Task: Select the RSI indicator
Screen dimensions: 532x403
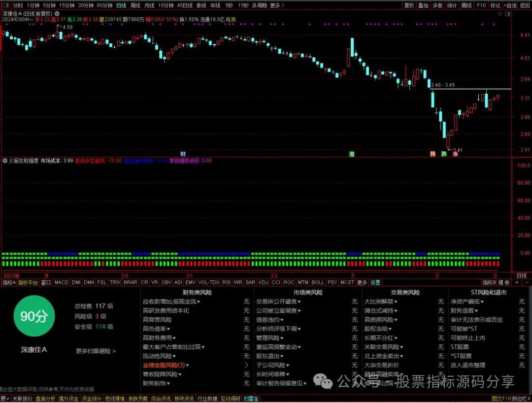Action: 227,282
